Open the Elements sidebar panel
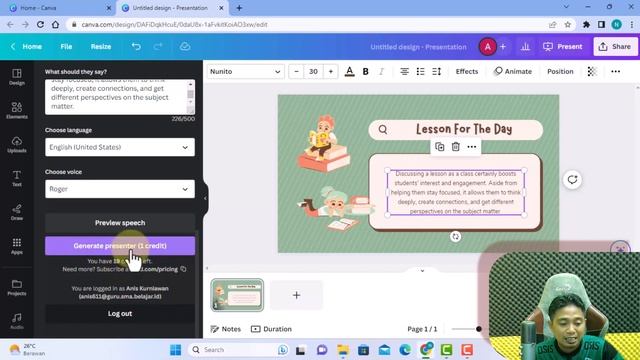Screen dimensions: 640x360 click(x=17, y=110)
